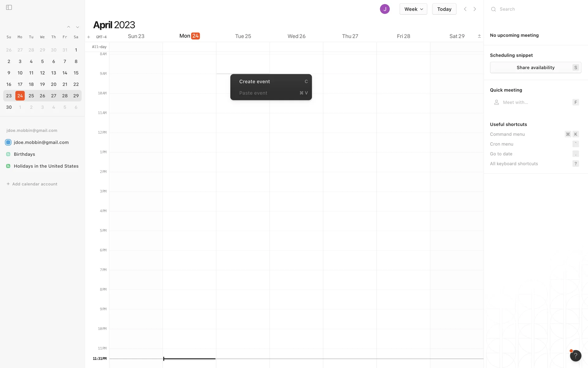Toggle jdoe.mobbin@gmail.com calendar checkbox
This screenshot has height=368, width=588.
click(8, 142)
